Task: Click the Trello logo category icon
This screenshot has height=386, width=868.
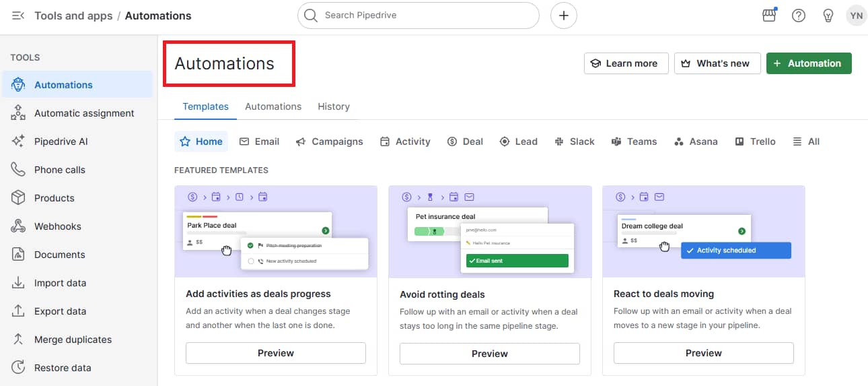Action: (x=739, y=141)
